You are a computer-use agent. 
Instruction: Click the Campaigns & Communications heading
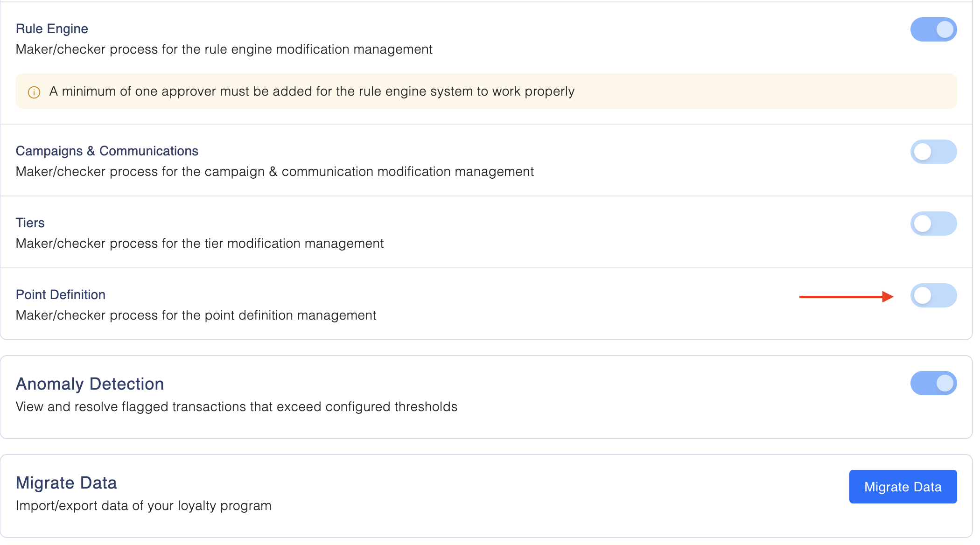[107, 151]
